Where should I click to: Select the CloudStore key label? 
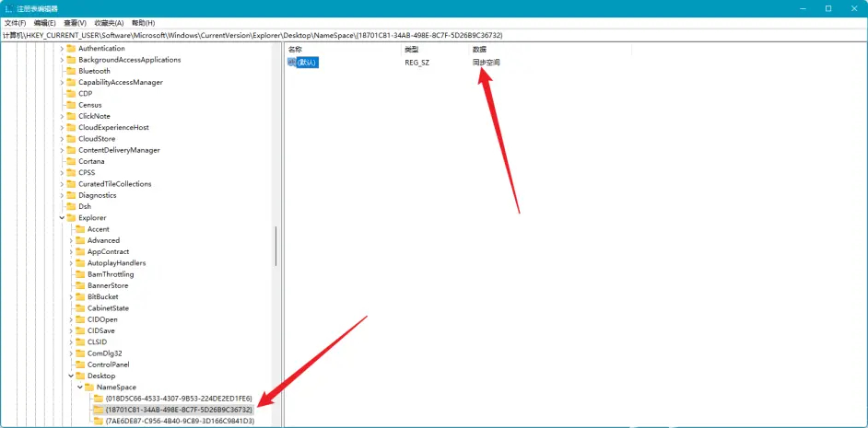(x=97, y=139)
